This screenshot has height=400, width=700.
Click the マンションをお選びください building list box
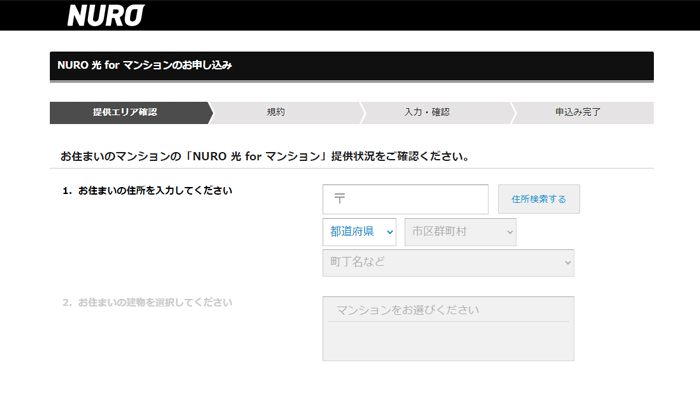448,329
